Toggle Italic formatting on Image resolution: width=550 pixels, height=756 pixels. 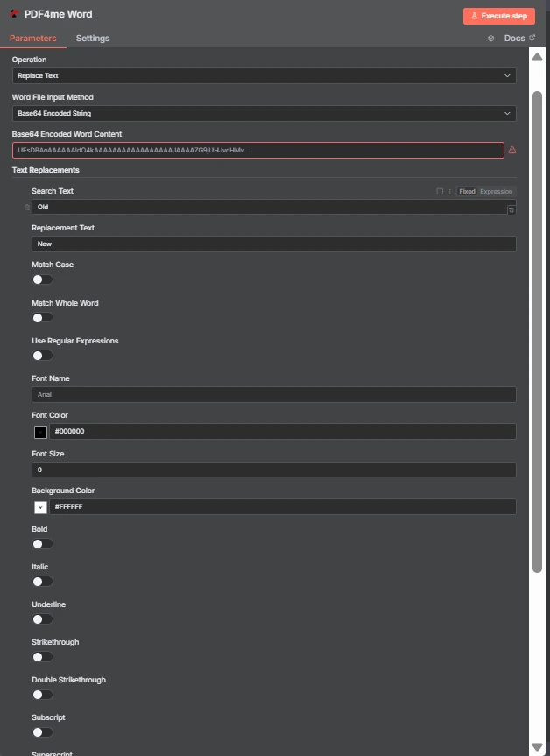tap(42, 582)
